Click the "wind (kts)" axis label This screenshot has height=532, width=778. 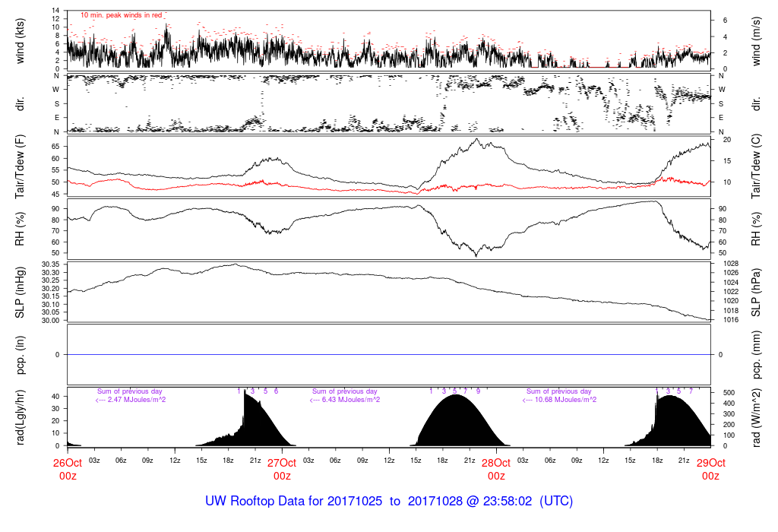pos(20,41)
